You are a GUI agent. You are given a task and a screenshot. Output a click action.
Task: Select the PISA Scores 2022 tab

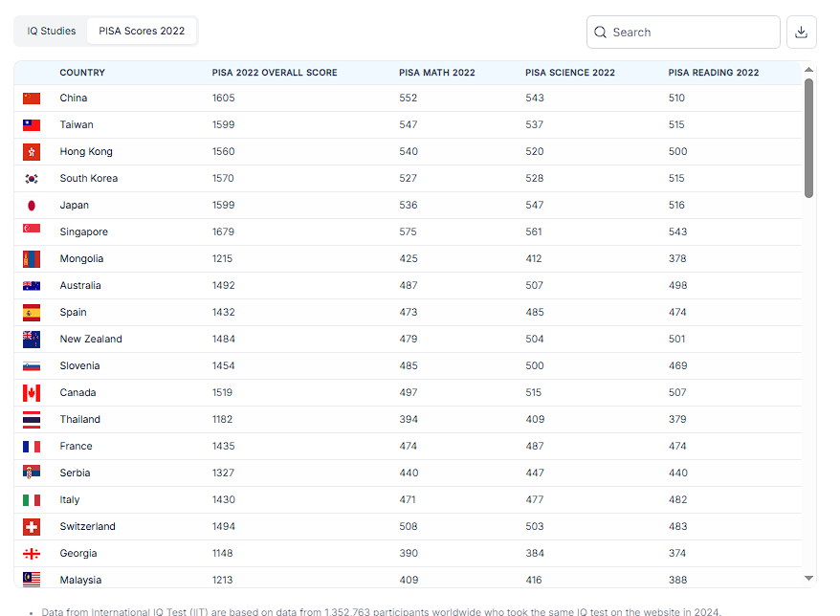tap(142, 31)
